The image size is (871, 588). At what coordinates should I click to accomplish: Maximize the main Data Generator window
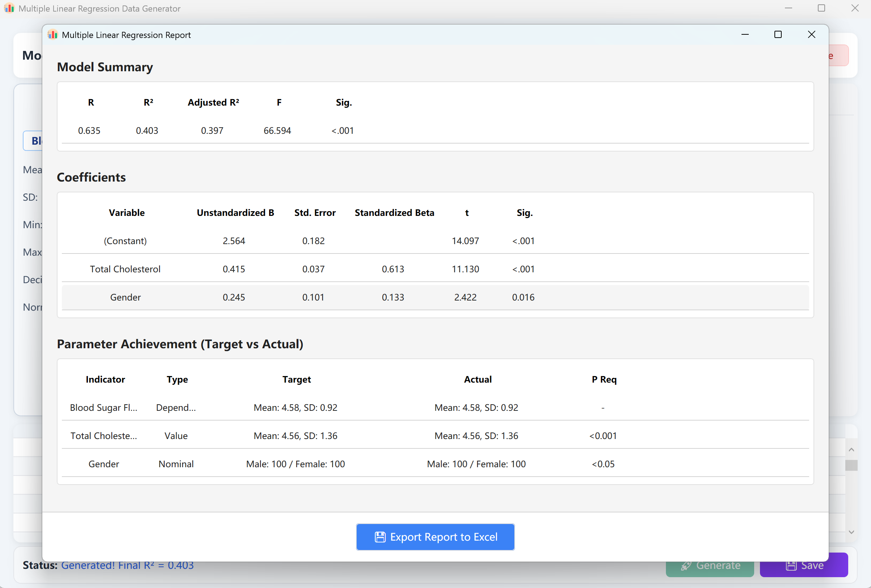click(x=821, y=8)
